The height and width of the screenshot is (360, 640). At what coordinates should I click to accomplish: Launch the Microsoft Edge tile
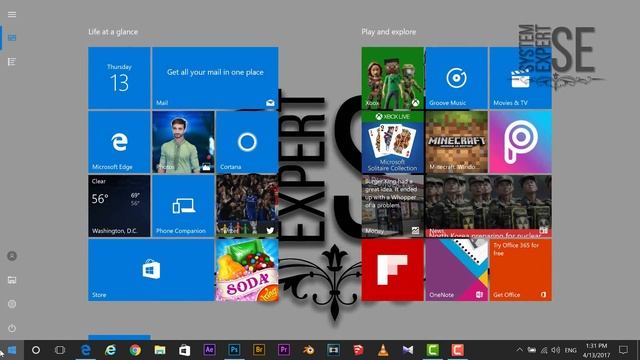[119, 142]
